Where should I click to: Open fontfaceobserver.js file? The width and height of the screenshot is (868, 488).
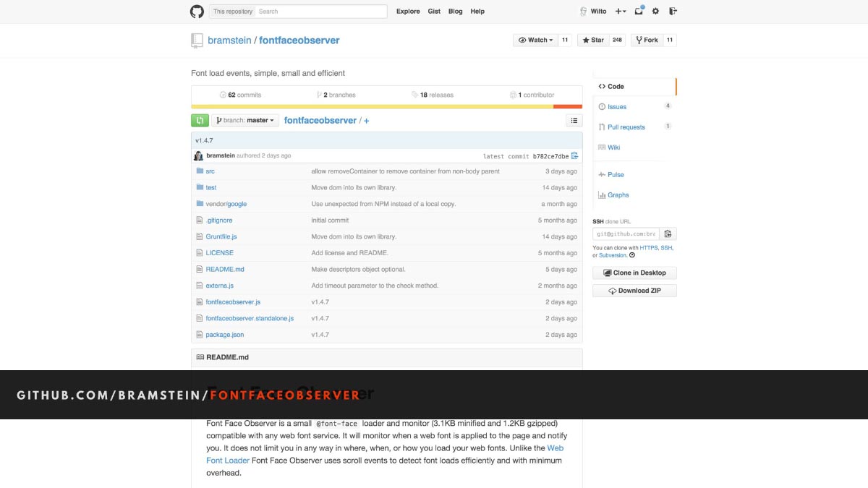pos(233,302)
